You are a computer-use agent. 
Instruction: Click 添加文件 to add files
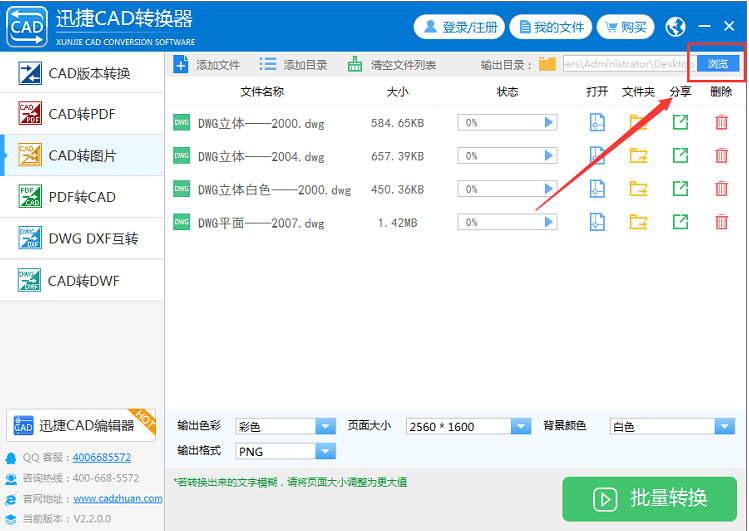pyautogui.click(x=206, y=64)
